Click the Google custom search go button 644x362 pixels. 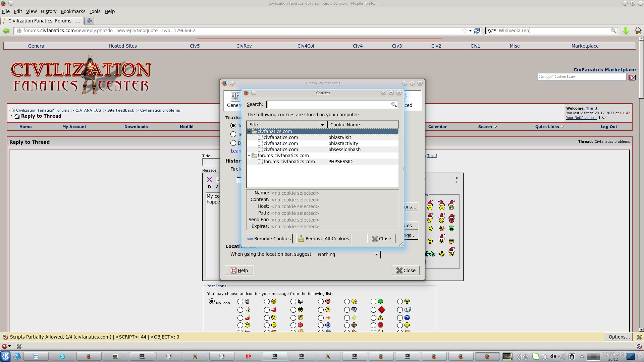pyautogui.click(x=632, y=77)
